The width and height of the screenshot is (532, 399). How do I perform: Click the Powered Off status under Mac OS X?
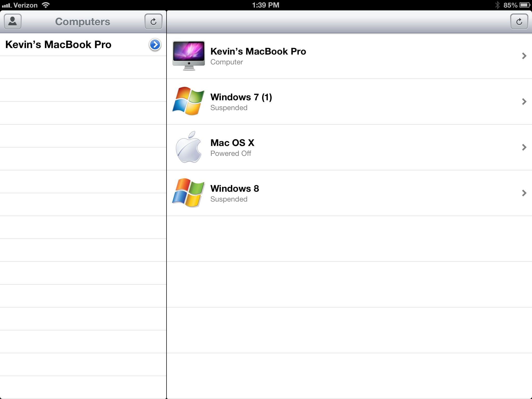pos(231,154)
